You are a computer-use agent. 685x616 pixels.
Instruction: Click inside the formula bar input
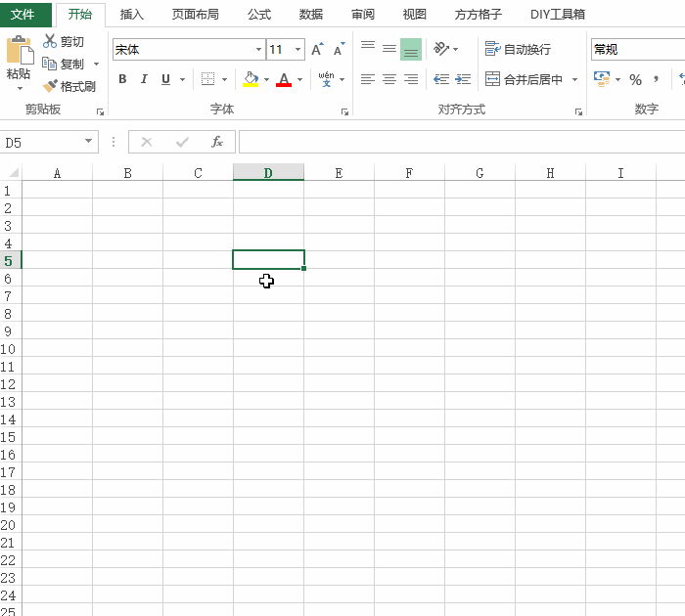pyautogui.click(x=462, y=142)
